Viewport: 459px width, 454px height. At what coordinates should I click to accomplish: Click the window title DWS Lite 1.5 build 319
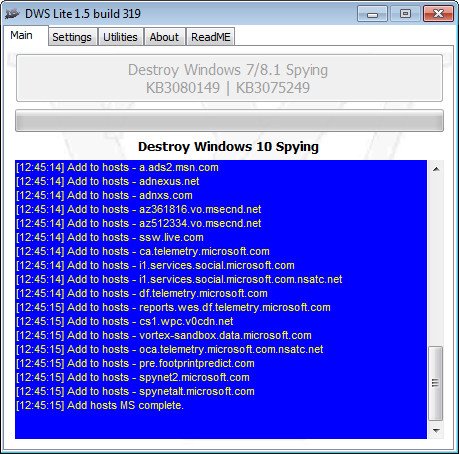click(x=83, y=14)
